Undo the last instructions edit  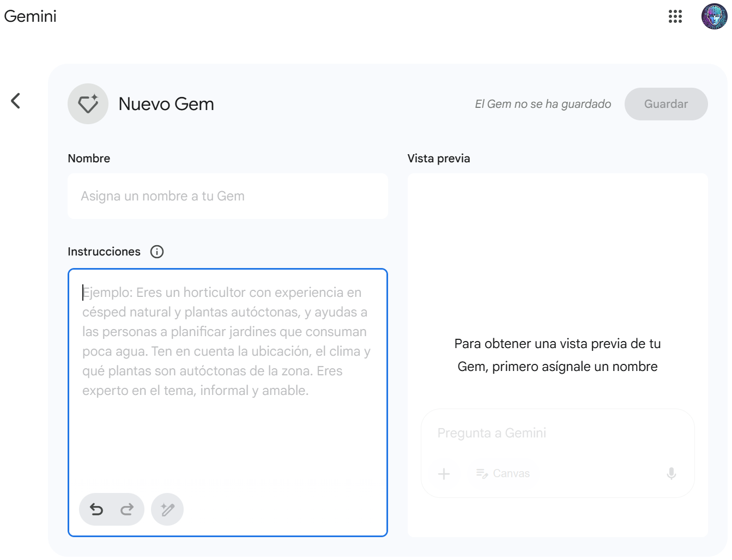(96, 509)
